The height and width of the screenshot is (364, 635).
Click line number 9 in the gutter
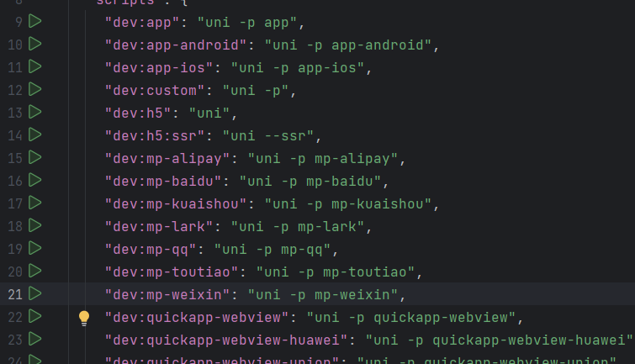(19, 22)
